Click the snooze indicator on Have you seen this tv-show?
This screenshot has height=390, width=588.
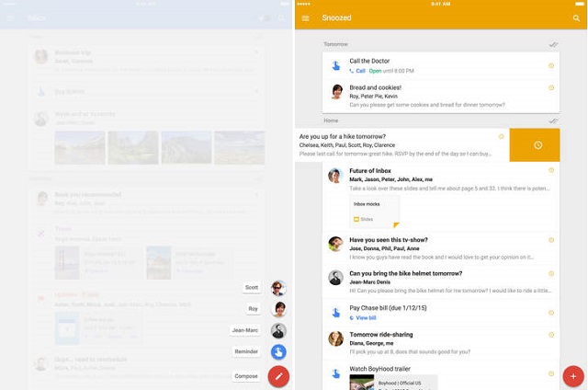[551, 240]
